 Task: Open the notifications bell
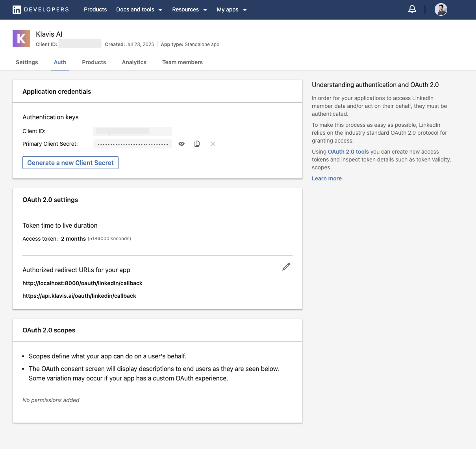[412, 9]
